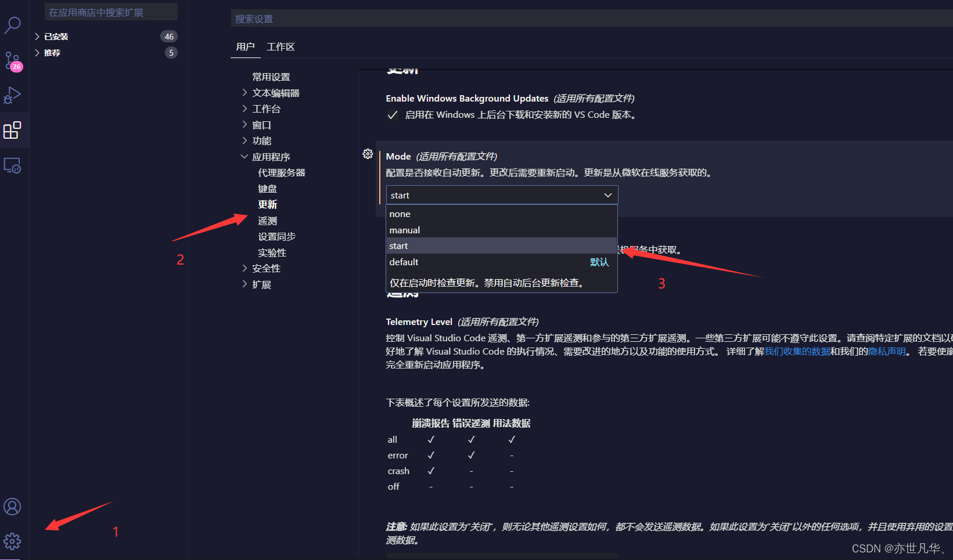Open the Extensions view icon

[12, 130]
